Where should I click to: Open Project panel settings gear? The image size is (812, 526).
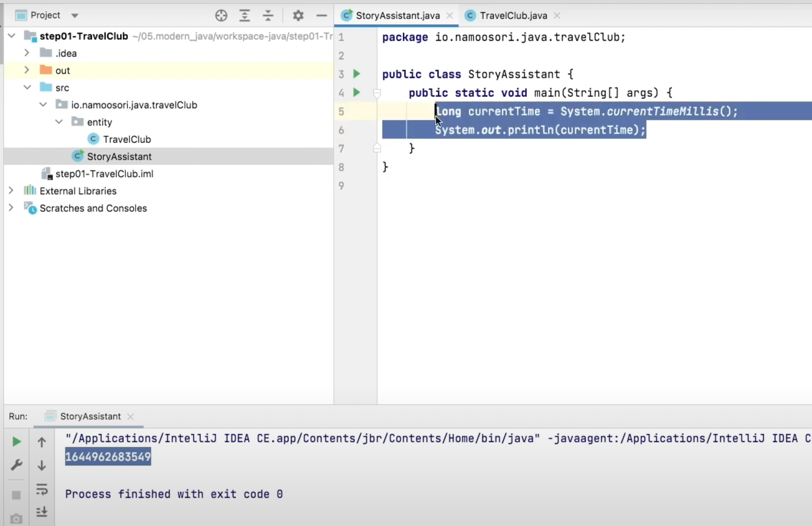click(298, 15)
